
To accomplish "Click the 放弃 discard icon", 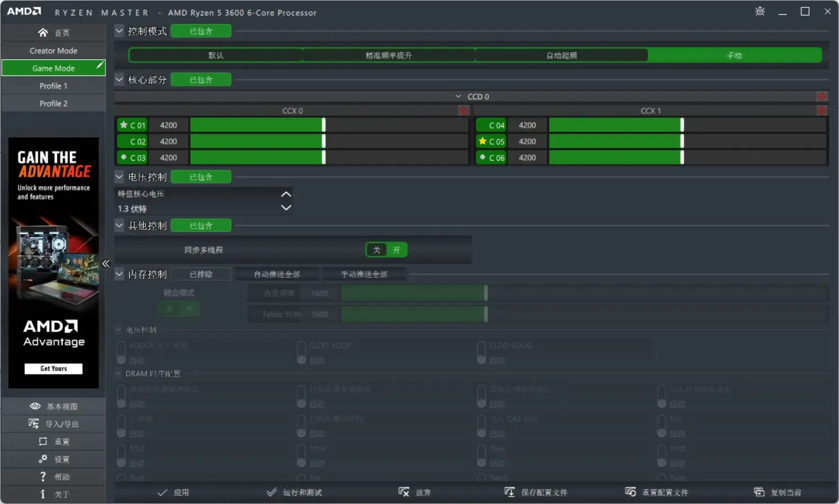I will [404, 492].
